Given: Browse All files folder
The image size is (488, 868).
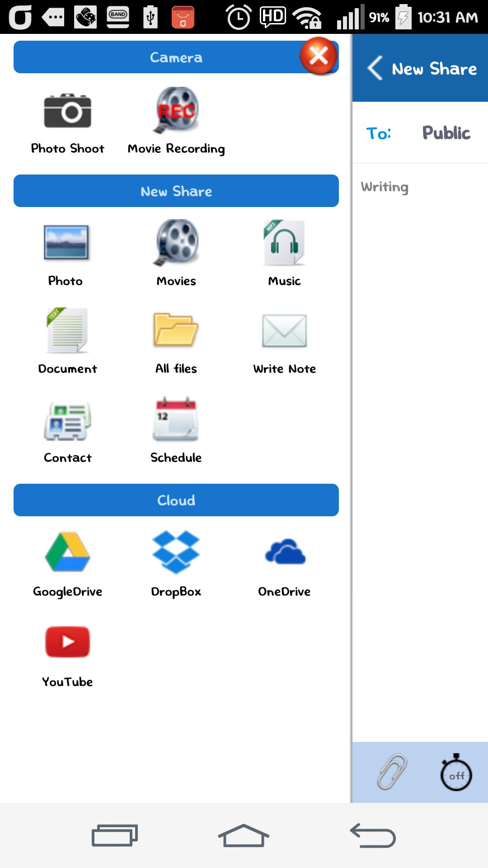Looking at the screenshot, I should (176, 330).
